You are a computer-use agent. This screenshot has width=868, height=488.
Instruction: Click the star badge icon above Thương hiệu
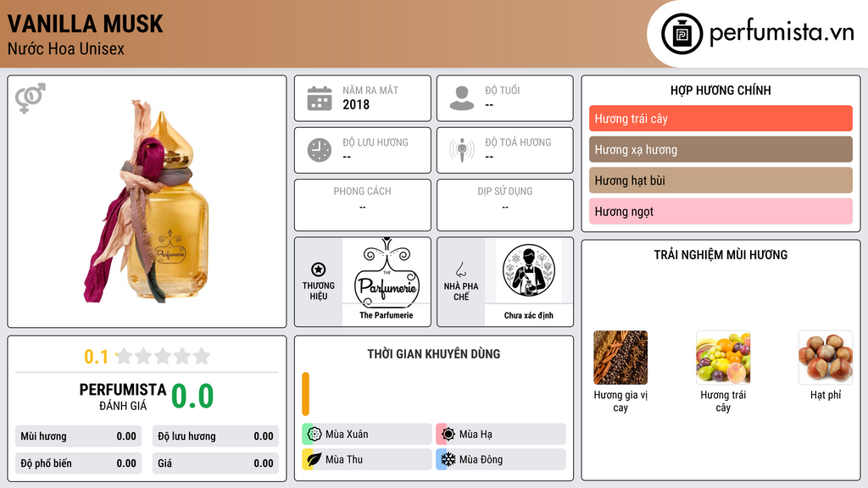pyautogui.click(x=319, y=269)
